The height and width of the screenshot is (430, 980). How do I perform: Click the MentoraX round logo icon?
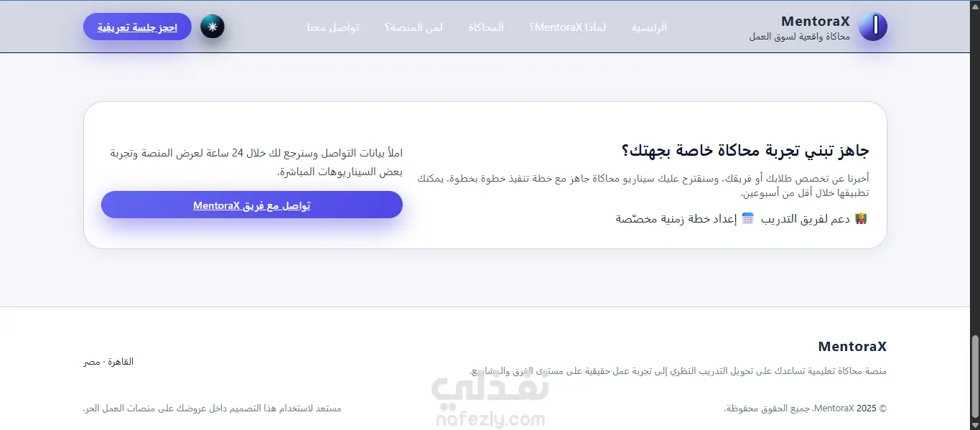coord(873,27)
